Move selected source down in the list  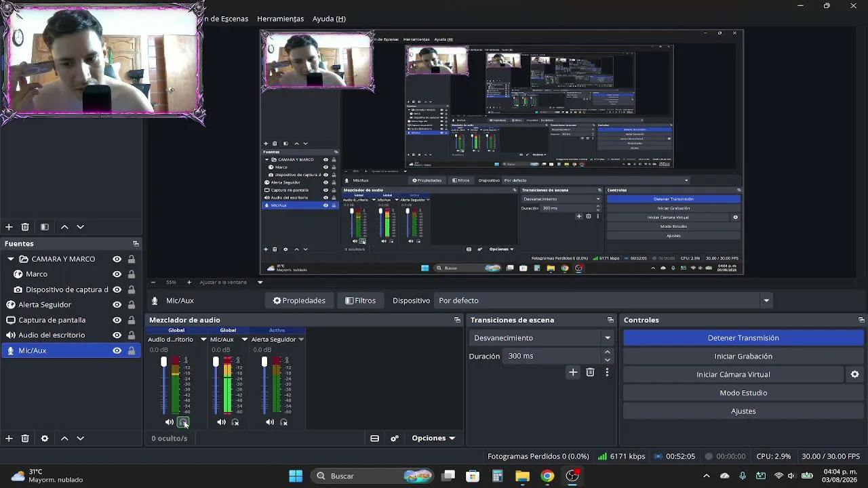[80, 439]
